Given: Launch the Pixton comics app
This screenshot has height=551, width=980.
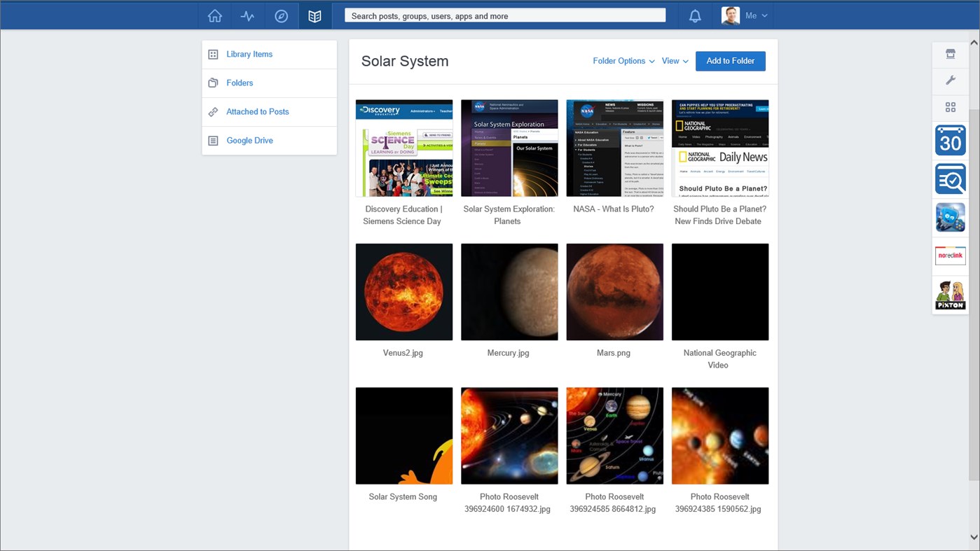Looking at the screenshot, I should click(x=950, y=294).
